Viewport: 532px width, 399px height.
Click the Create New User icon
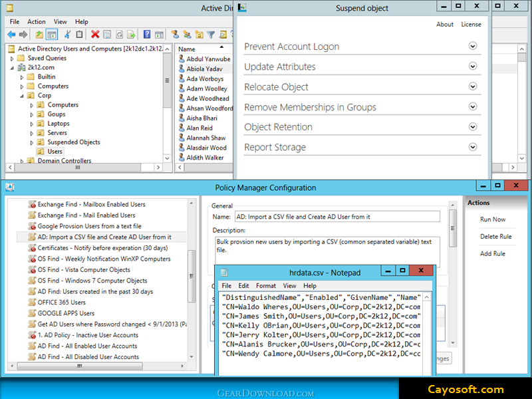[175, 35]
